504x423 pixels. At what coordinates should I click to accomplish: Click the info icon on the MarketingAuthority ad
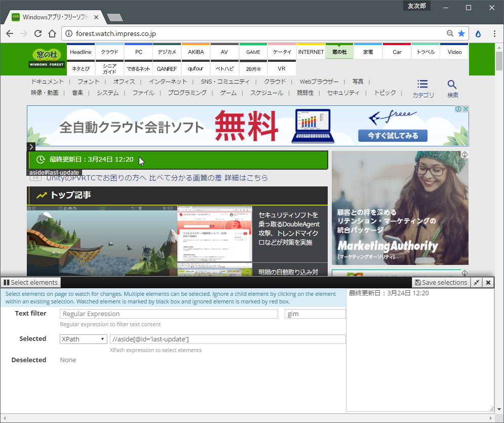[464, 154]
